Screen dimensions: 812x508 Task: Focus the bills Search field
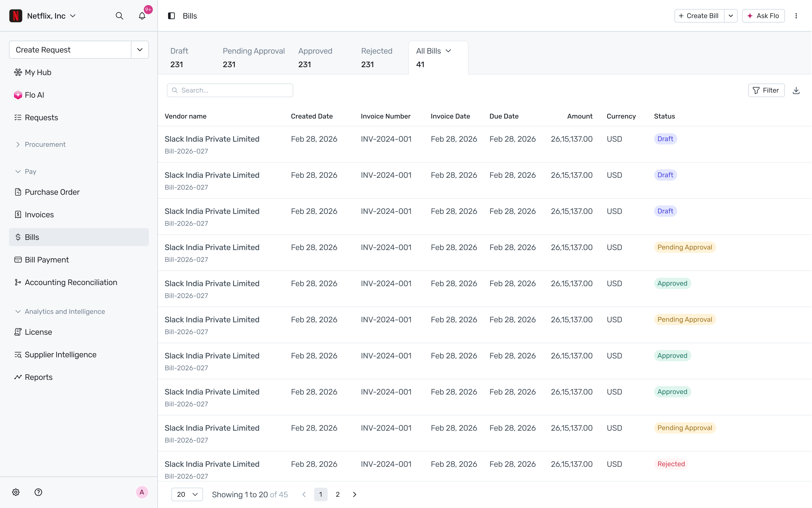point(230,90)
